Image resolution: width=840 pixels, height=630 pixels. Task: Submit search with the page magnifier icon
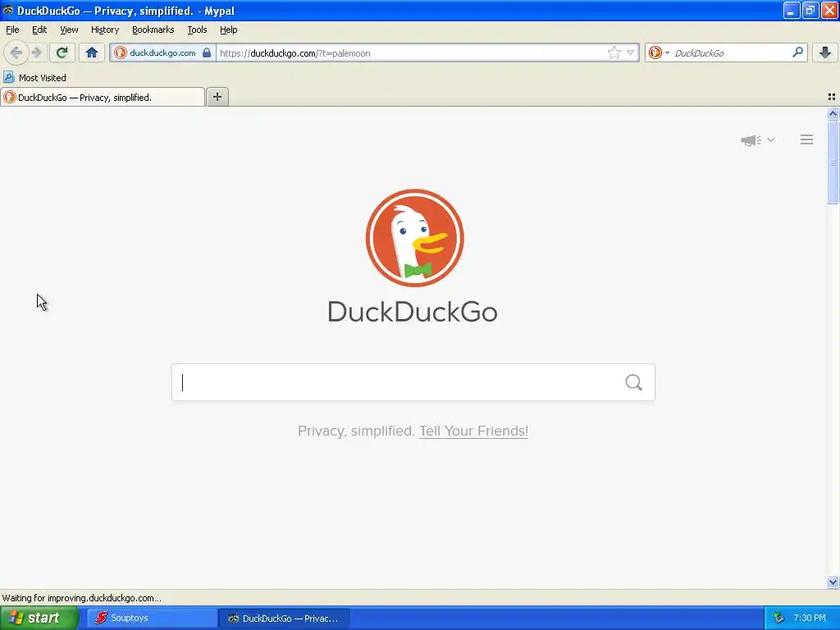(x=634, y=382)
